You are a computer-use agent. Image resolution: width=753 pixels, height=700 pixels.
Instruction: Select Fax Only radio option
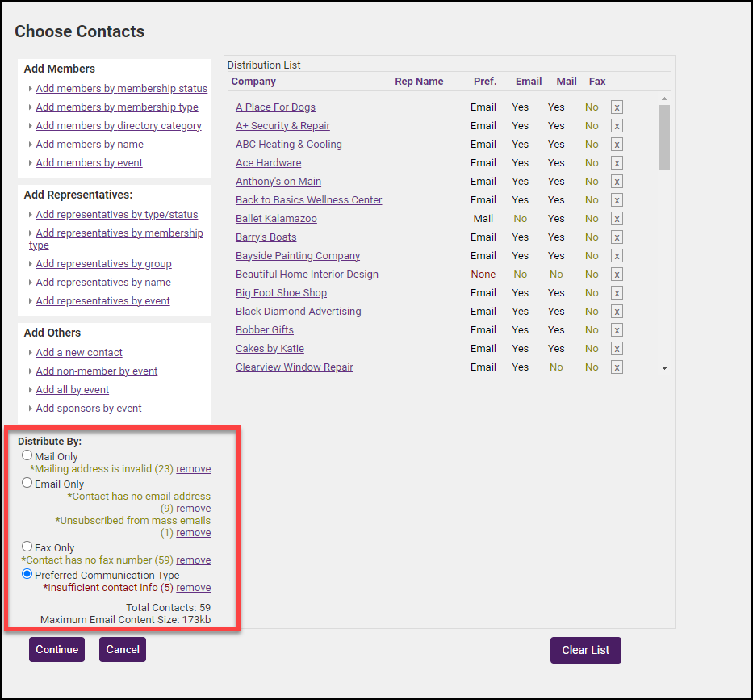click(x=27, y=547)
